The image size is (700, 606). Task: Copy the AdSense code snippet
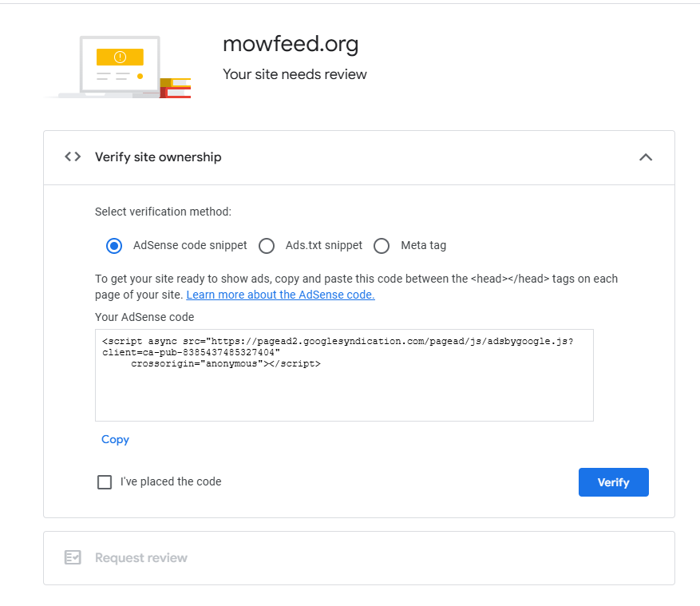coord(115,439)
